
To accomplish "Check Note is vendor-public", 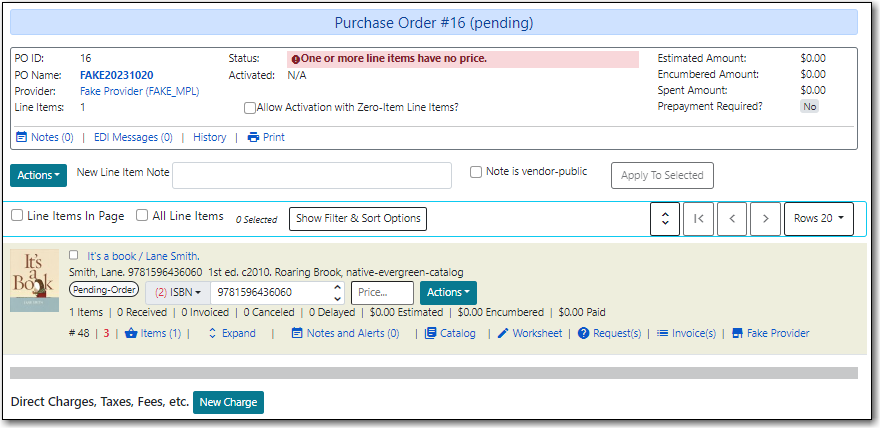I will point(476,172).
